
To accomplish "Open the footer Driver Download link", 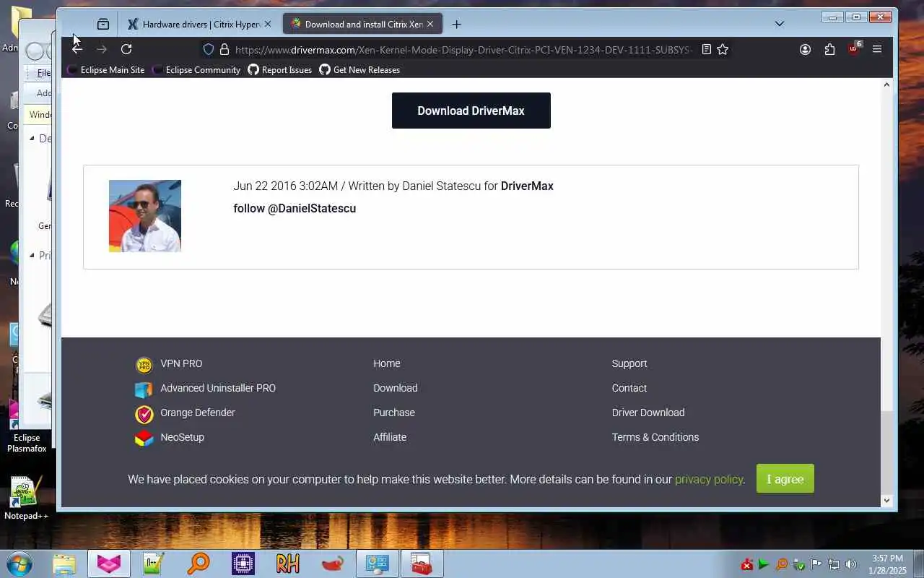I will pyautogui.click(x=648, y=413).
